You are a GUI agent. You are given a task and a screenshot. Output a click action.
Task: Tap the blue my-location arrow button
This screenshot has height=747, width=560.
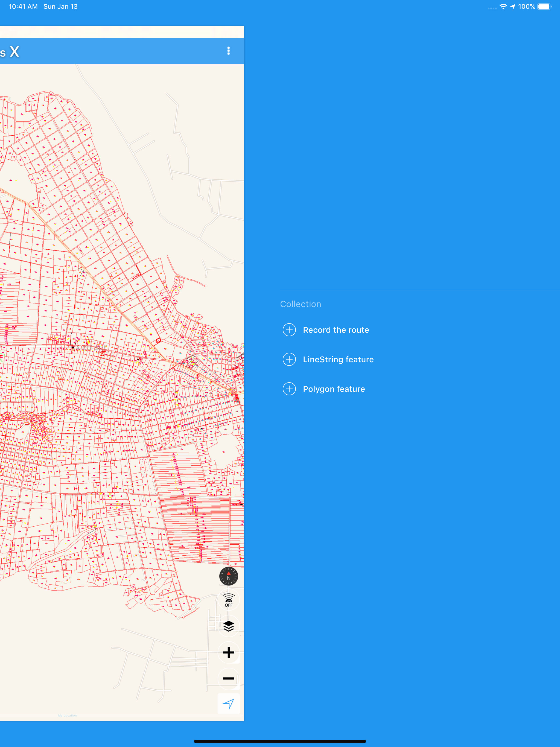(229, 704)
